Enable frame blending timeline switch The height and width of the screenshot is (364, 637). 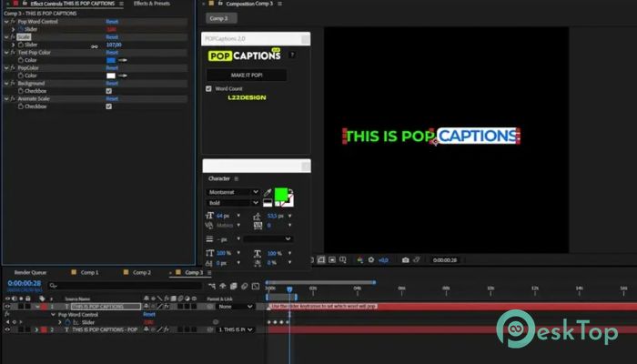coord(234,287)
